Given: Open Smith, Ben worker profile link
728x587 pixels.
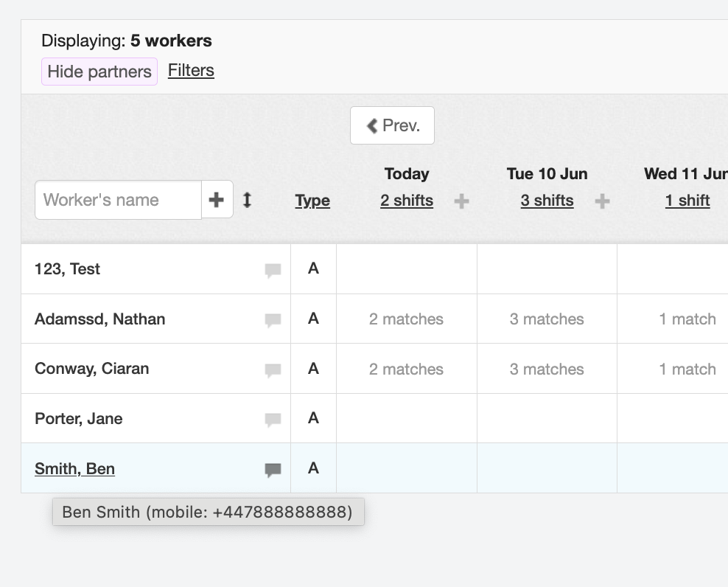Looking at the screenshot, I should (74, 469).
